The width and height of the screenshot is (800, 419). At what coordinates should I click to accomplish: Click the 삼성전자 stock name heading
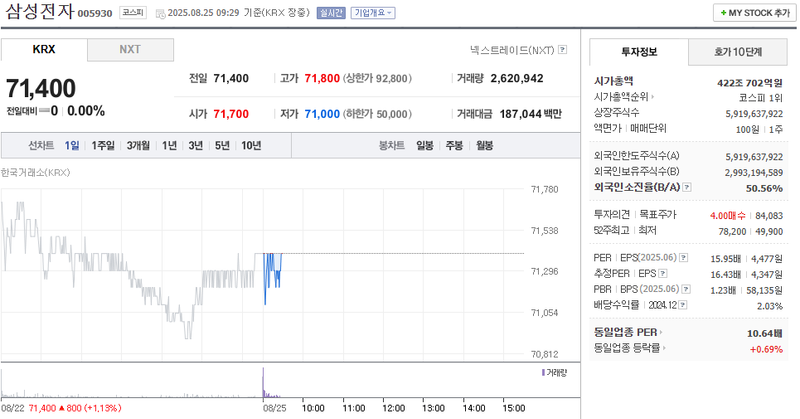(39, 11)
